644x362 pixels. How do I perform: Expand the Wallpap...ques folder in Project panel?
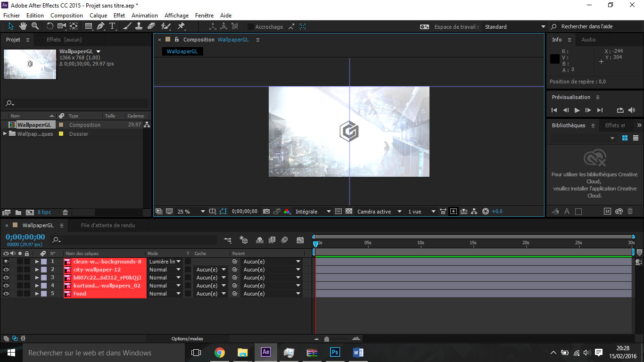(x=5, y=134)
